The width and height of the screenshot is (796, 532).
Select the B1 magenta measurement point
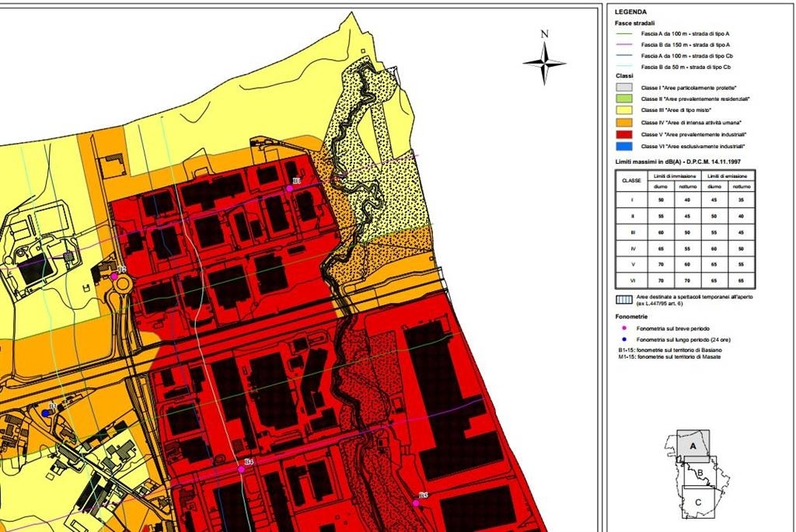pos(290,188)
